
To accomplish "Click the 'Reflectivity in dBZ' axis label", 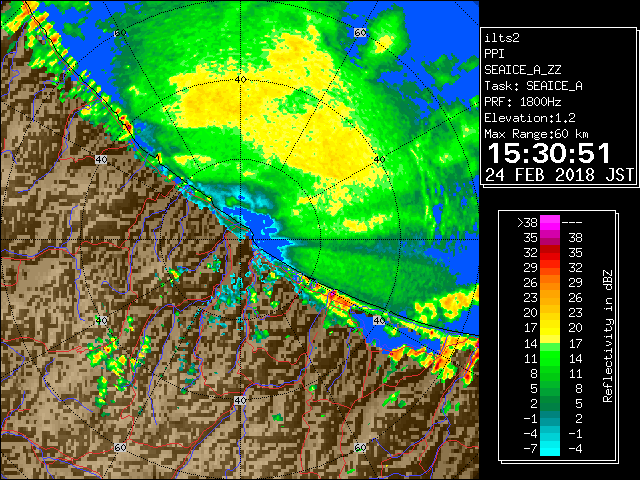I will [608, 336].
